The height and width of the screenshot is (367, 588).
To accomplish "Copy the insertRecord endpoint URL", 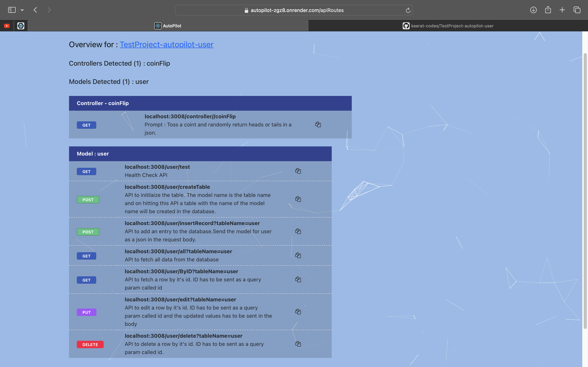I will click(x=298, y=231).
